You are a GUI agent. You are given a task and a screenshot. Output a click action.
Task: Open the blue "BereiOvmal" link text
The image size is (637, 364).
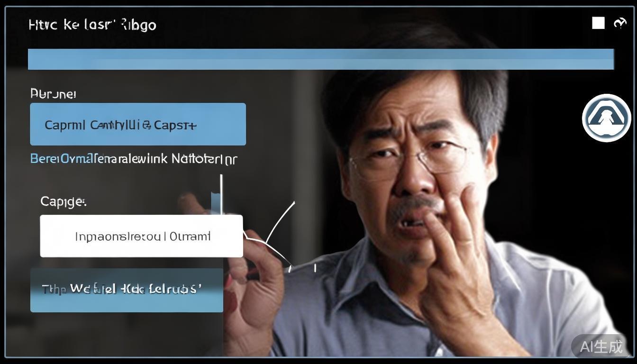tap(63, 159)
